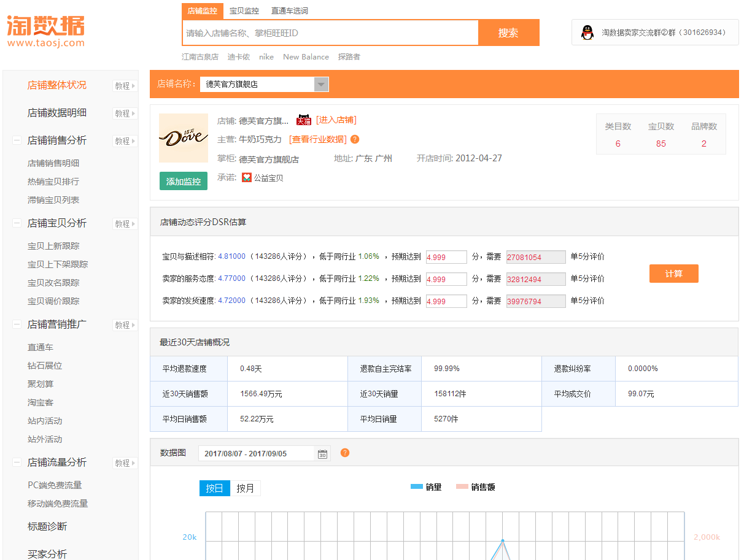Open 站内活动 in the sidebar
This screenshot has height=560, width=744.
point(45,421)
